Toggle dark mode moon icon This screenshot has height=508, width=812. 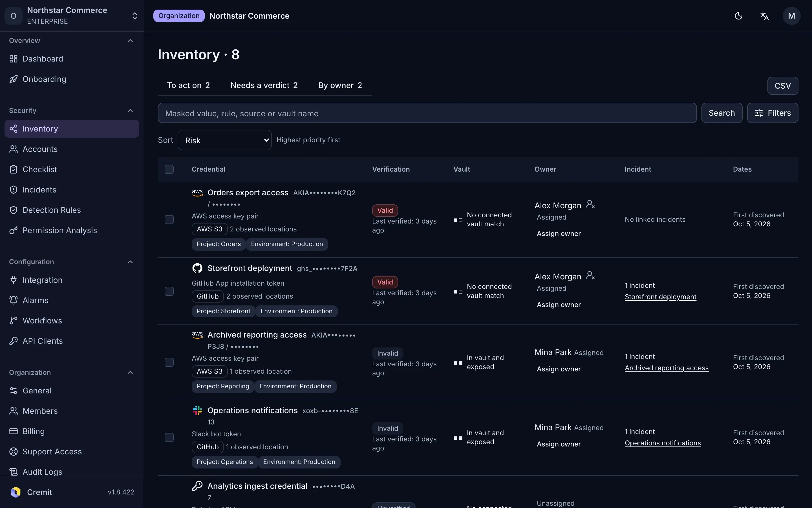tap(738, 16)
